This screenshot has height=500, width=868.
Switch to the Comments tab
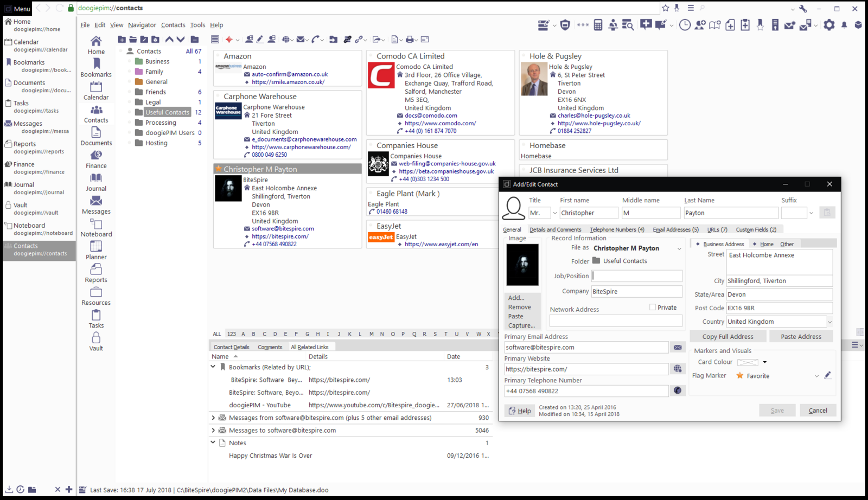[x=270, y=347]
